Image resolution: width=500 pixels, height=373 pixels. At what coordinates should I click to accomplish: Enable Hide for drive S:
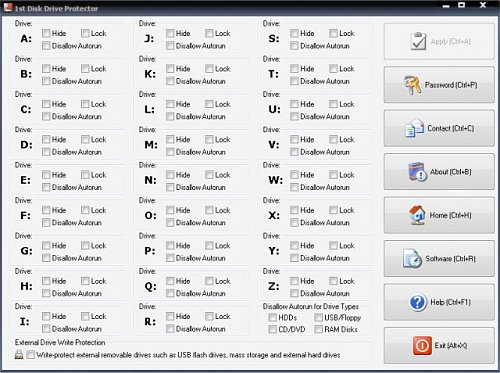[294, 33]
